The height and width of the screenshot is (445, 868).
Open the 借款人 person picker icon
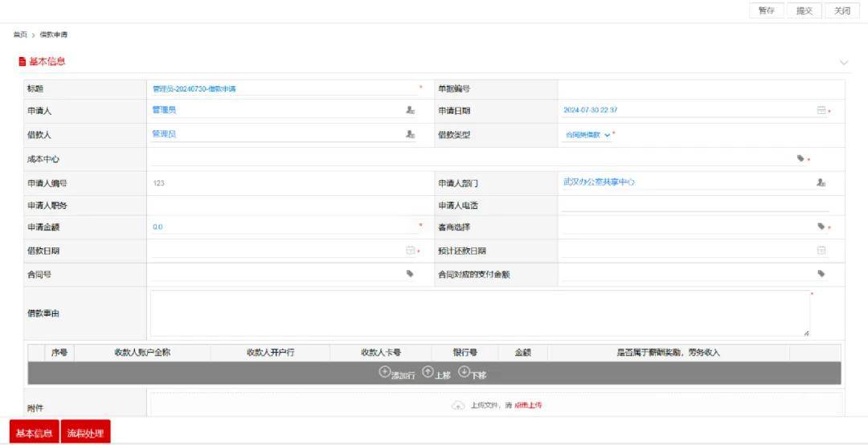coord(410,135)
